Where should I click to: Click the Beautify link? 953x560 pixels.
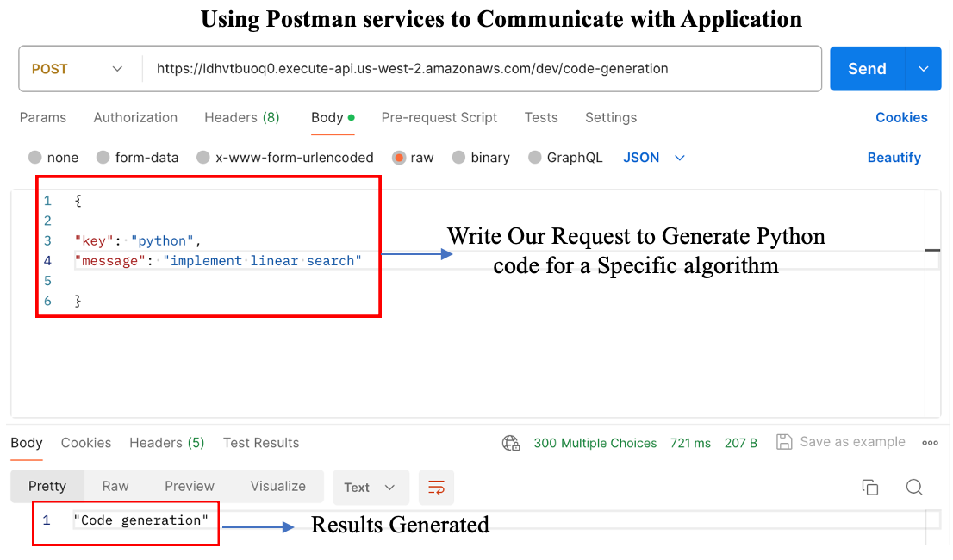894,158
